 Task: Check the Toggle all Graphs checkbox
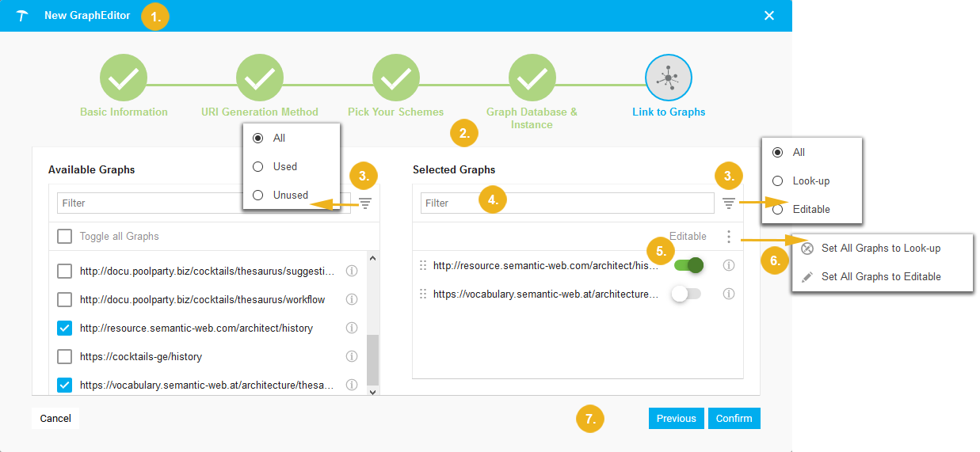(65, 236)
